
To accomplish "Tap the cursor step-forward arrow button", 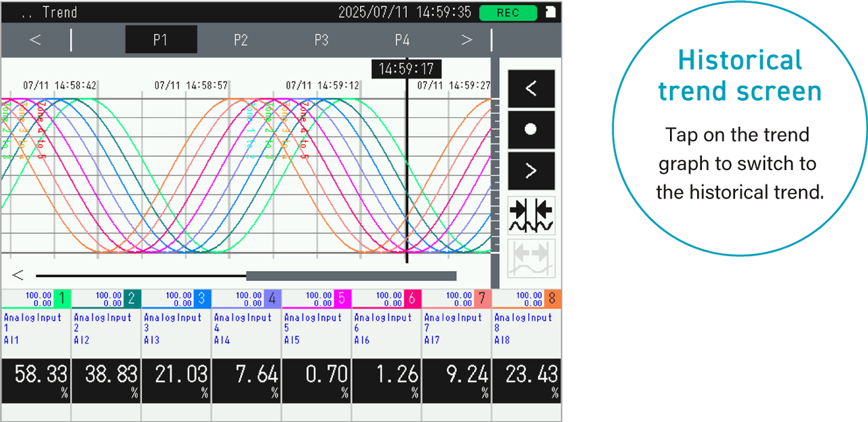I will pyautogui.click(x=531, y=171).
